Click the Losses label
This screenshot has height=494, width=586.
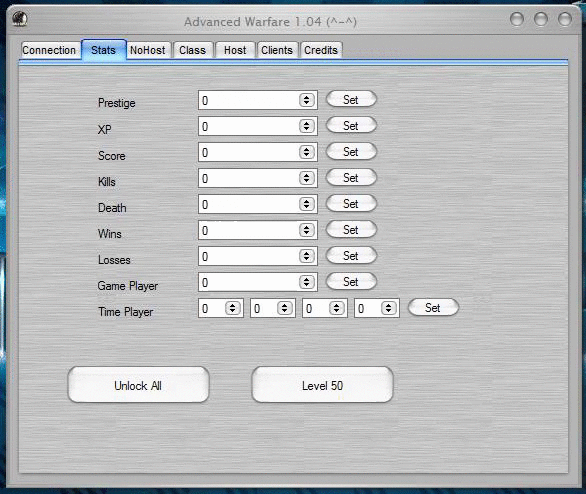pos(114,259)
